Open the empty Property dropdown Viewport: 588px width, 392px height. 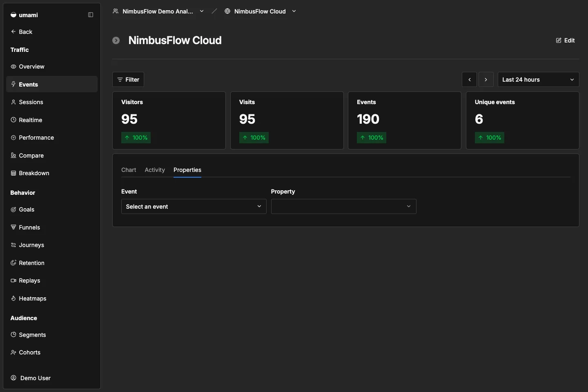[x=344, y=206]
